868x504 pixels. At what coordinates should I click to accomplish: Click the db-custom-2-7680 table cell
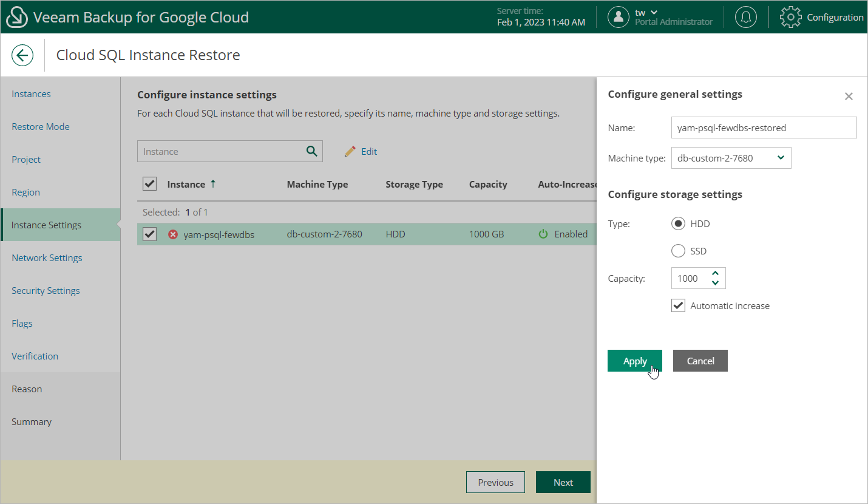point(325,234)
